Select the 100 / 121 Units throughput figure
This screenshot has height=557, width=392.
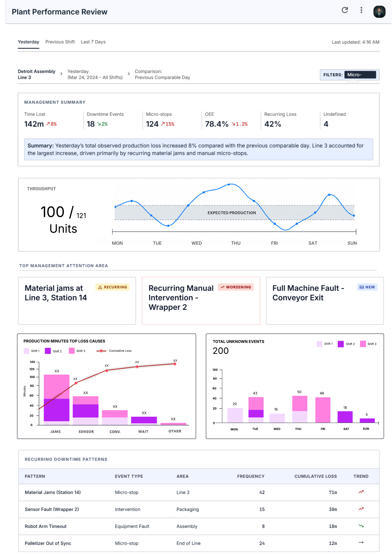click(63, 220)
